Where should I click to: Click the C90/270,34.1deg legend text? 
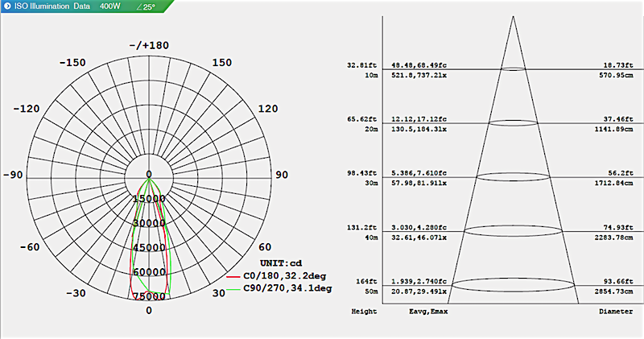287,288
